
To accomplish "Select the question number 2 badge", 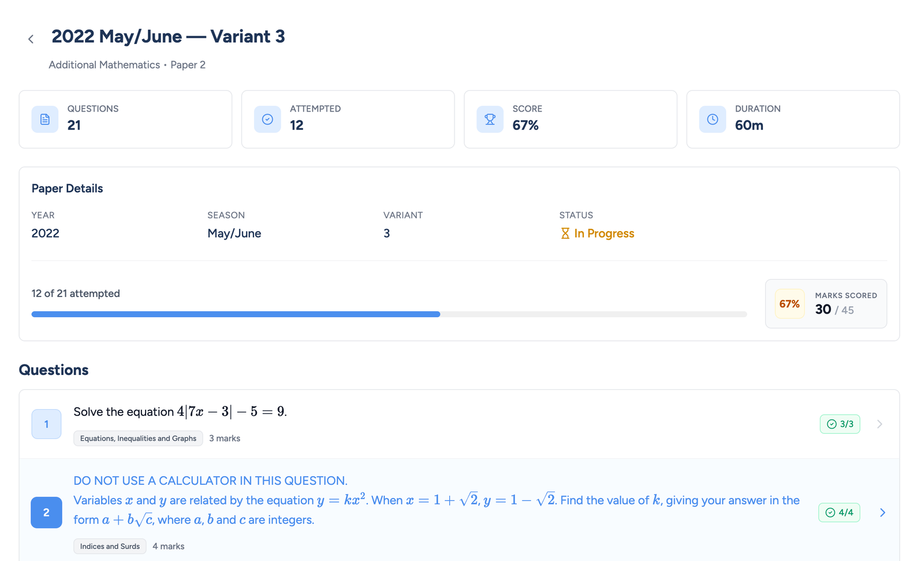I will [46, 512].
